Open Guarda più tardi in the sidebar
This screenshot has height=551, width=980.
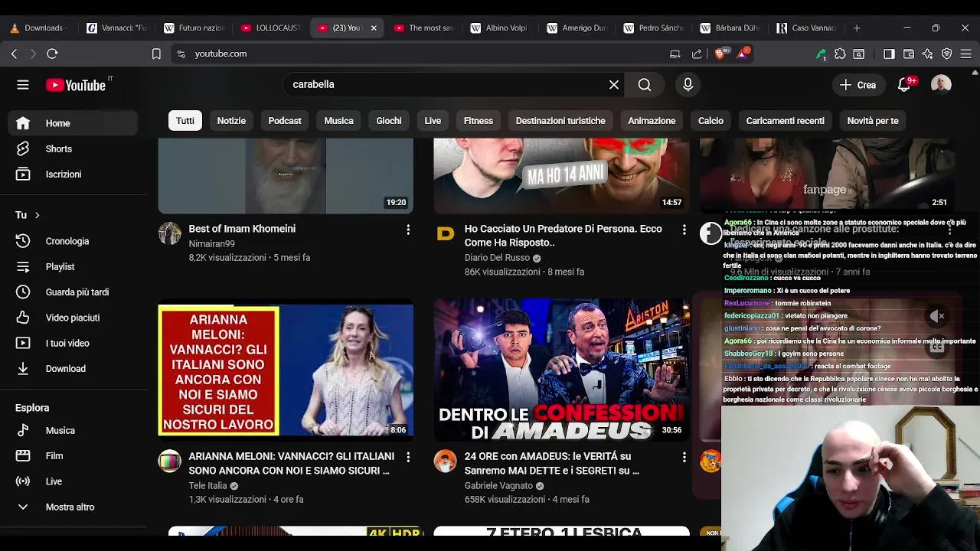click(x=74, y=292)
